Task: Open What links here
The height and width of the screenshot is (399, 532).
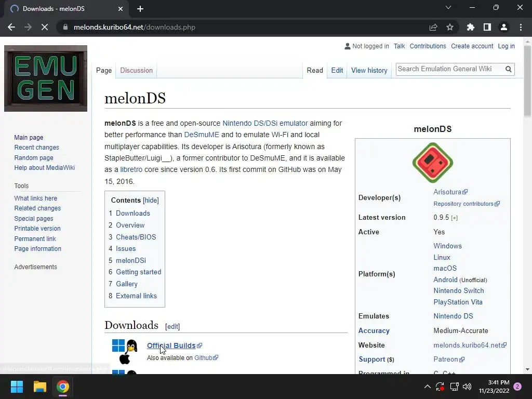Action: tap(36, 198)
